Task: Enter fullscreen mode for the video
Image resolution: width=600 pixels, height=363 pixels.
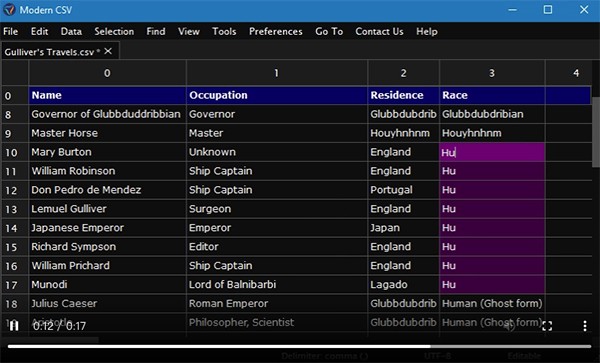Action: pos(547,326)
